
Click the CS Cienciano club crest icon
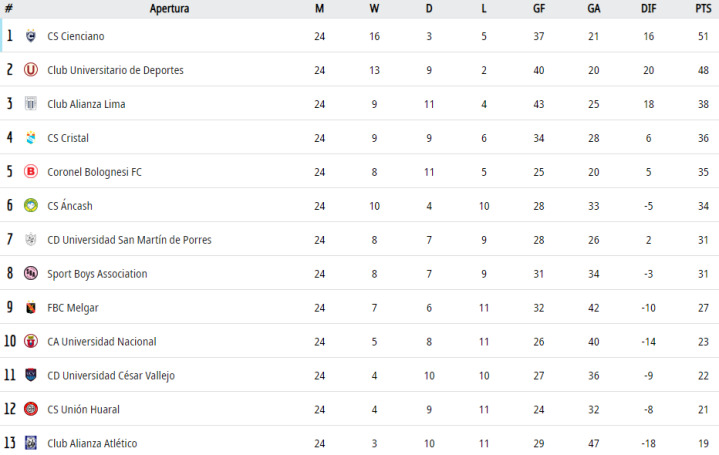click(31, 36)
